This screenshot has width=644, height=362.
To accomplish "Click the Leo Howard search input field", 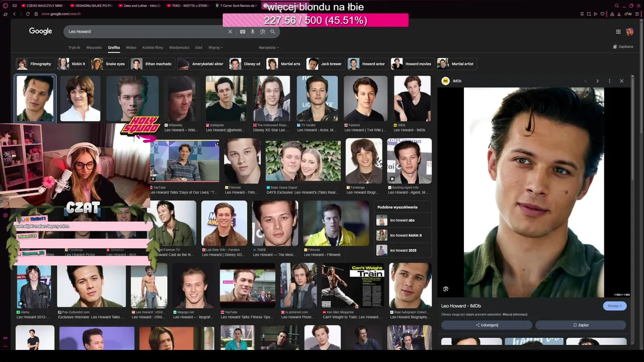I will click(x=146, y=32).
